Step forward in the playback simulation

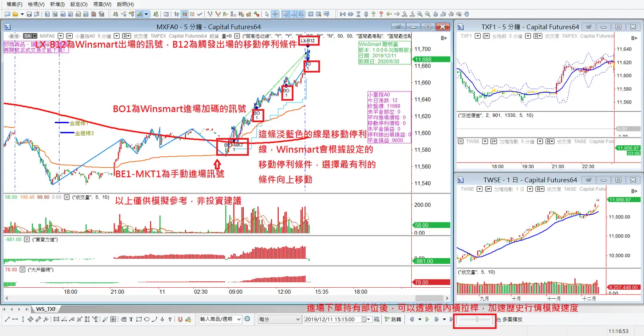click(436, 319)
